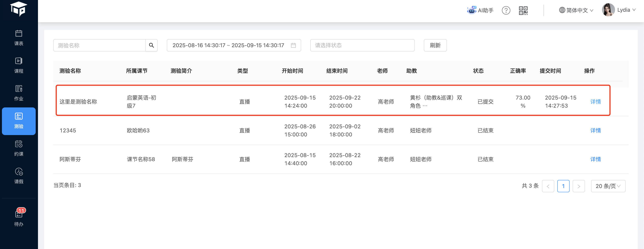Open the 20 条/页 page size dropdown

608,186
